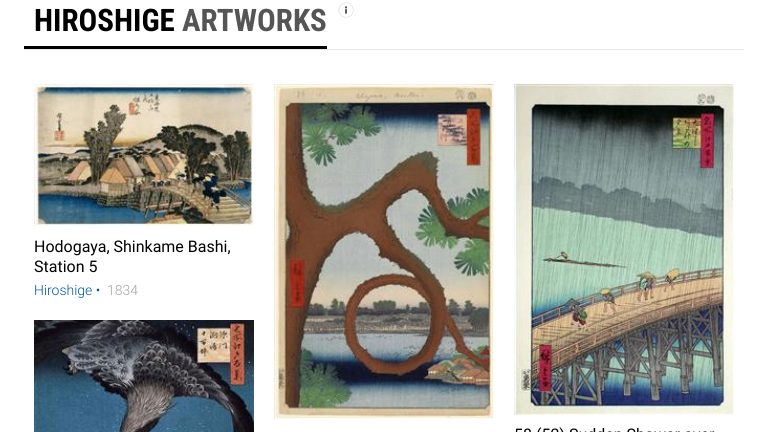Open the pine tree print thumbnail
Viewport: 768px width, 432px height.
tap(384, 251)
